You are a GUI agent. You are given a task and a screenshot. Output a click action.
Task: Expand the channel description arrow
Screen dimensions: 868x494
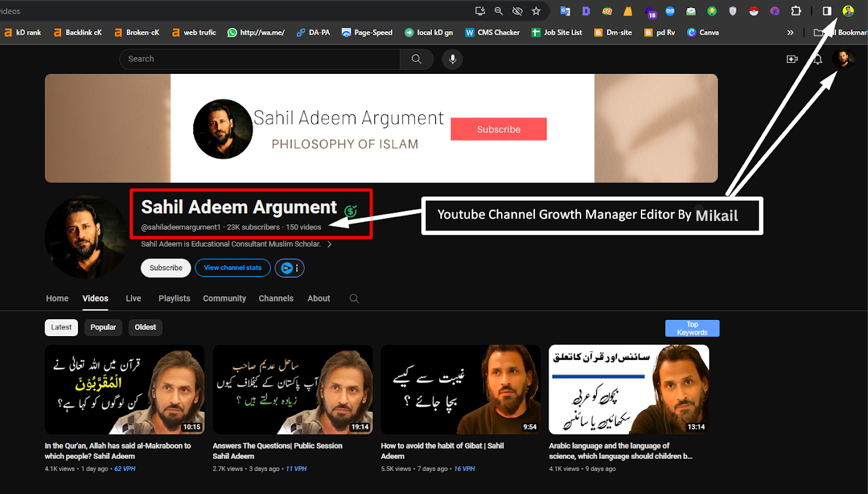[x=330, y=245]
